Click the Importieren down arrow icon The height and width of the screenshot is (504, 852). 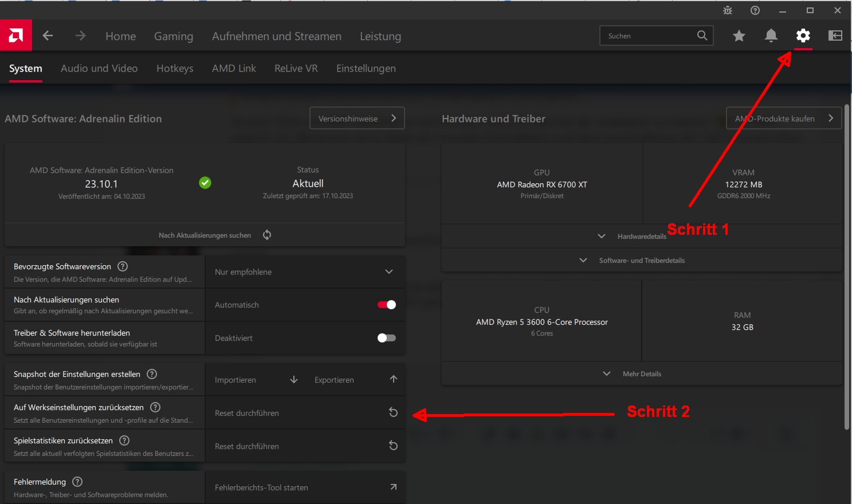pos(294,380)
